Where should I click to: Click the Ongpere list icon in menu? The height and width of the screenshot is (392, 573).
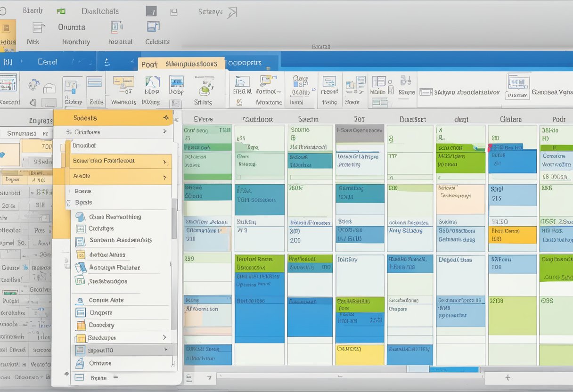pos(81,313)
